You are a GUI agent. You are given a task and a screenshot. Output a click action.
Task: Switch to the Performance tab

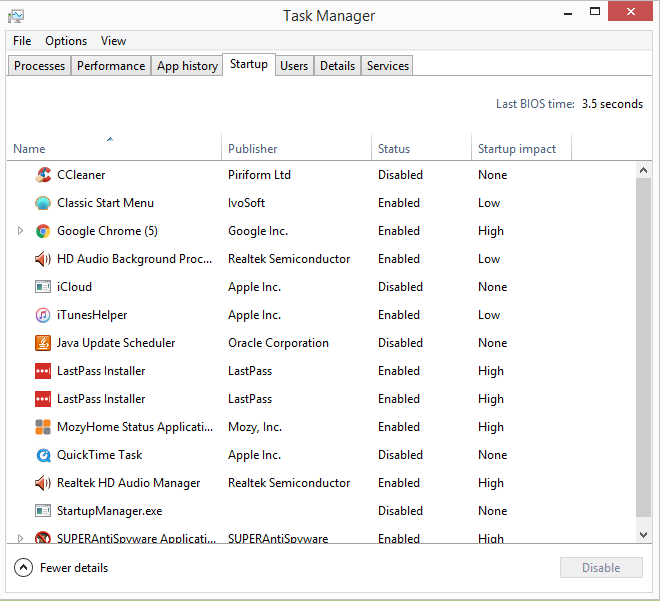click(111, 66)
